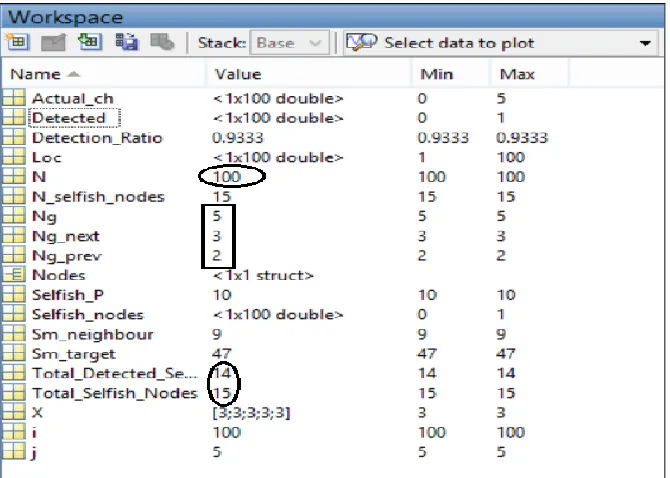
Task: Click the N variable matrix icon
Action: pyautogui.click(x=14, y=176)
